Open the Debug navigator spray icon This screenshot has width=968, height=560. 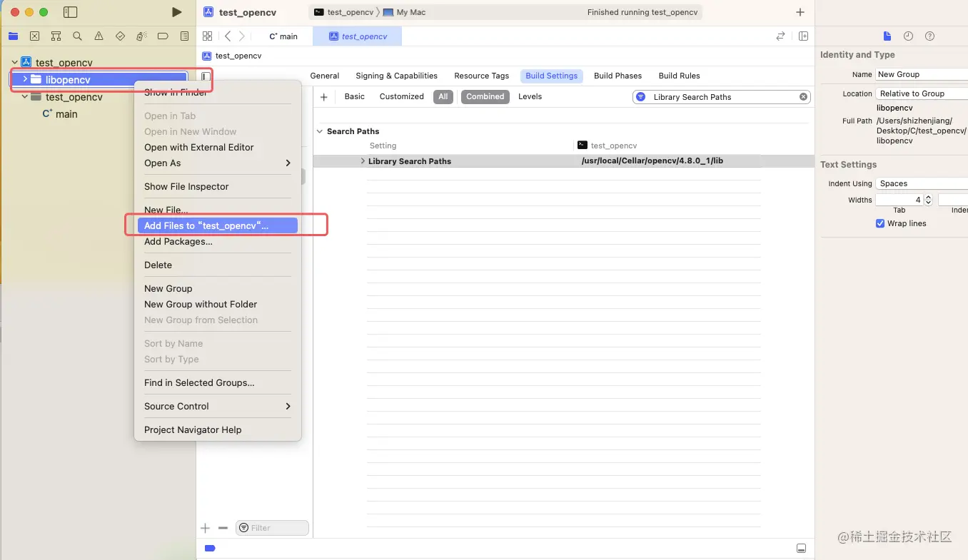click(141, 36)
